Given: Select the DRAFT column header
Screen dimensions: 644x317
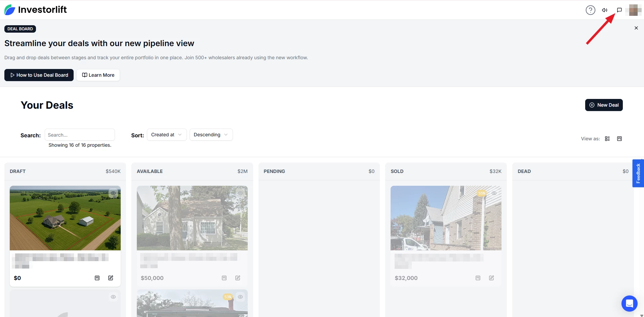Looking at the screenshot, I should coord(17,171).
